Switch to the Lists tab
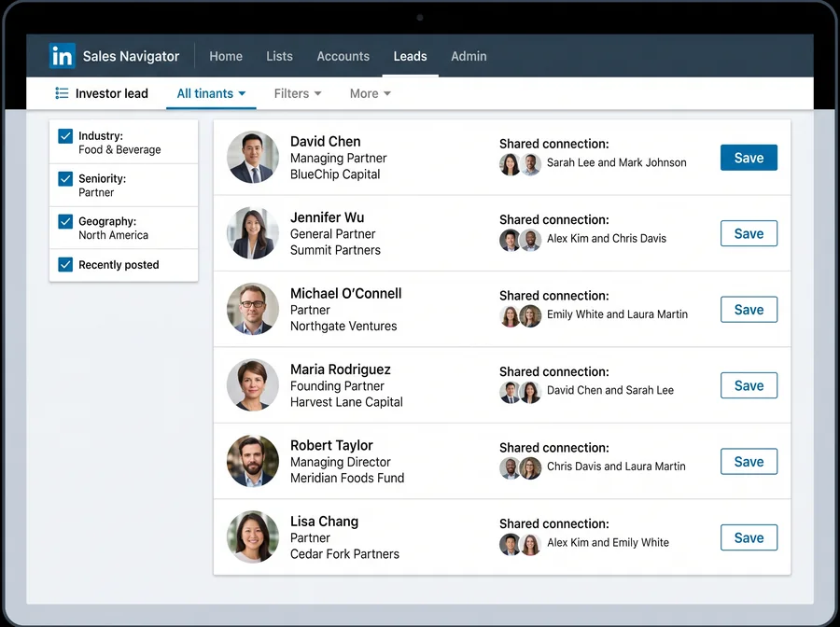 279,56
